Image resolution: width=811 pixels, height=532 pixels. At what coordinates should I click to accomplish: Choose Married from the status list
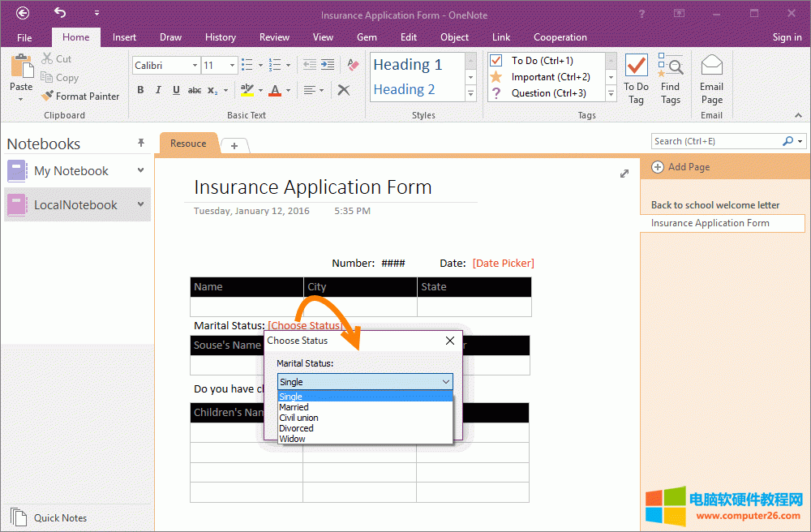[294, 407]
